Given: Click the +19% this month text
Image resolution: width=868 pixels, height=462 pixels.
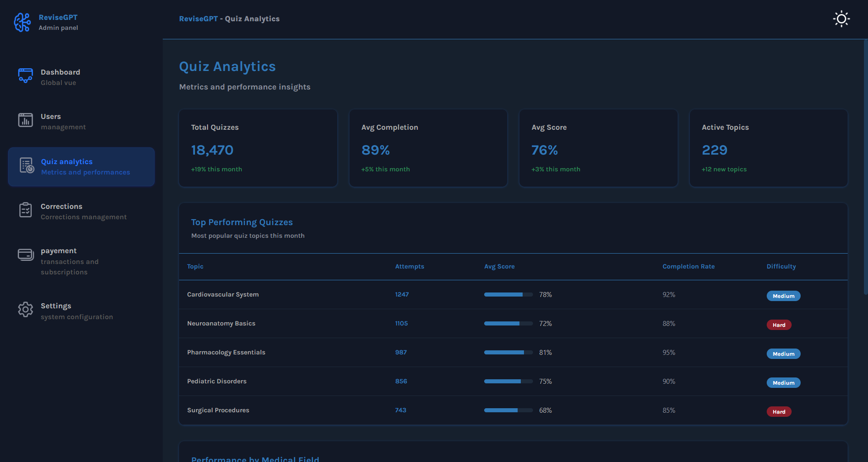Looking at the screenshot, I should 217,170.
